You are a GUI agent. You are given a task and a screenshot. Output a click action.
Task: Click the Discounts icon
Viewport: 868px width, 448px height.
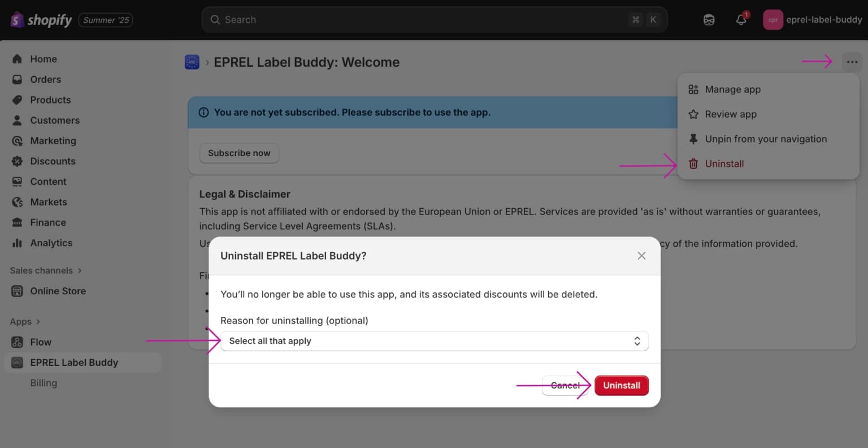[18, 161]
